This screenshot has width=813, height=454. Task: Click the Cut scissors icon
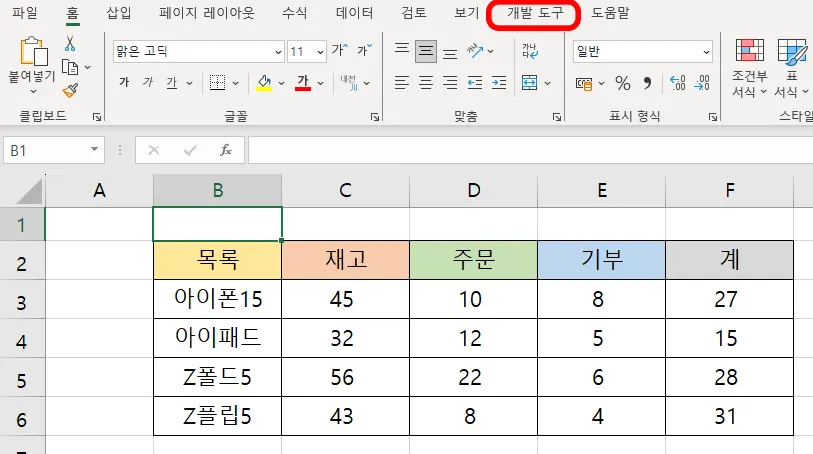pos(70,44)
